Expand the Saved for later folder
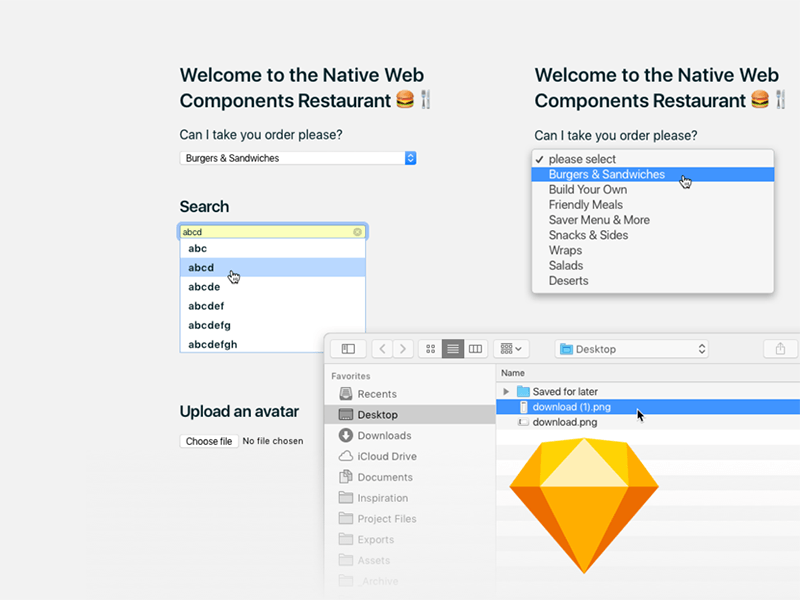The width and height of the screenshot is (800, 600). coord(508,392)
